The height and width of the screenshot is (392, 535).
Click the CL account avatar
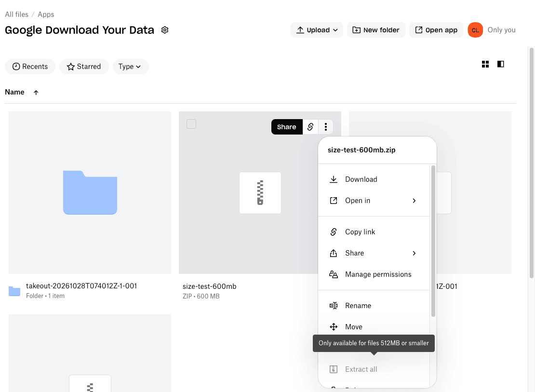[x=475, y=30]
